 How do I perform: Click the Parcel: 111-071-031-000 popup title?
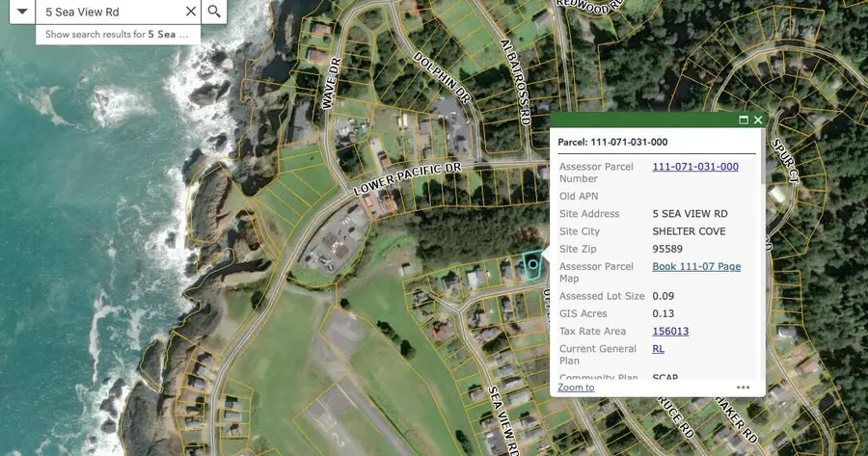point(612,143)
